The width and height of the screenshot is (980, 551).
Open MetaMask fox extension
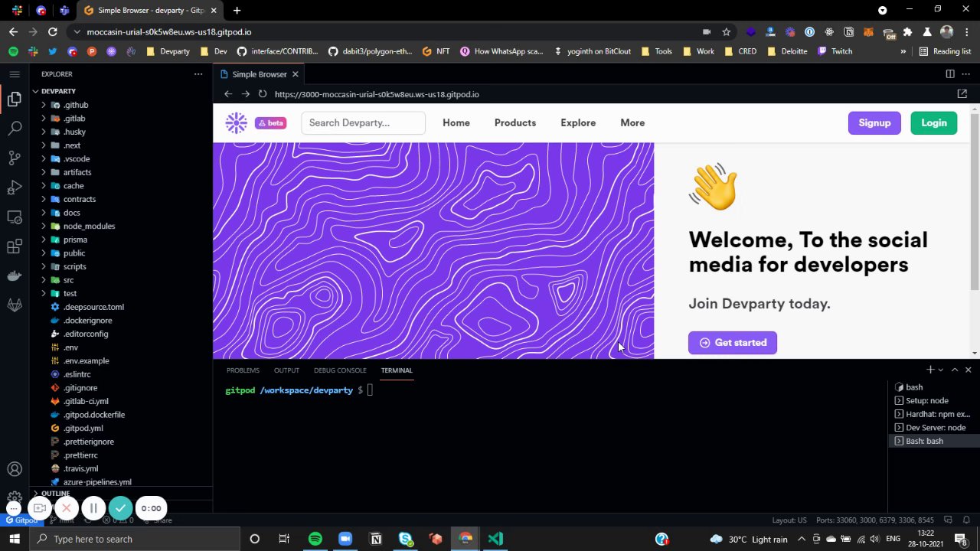869,32
